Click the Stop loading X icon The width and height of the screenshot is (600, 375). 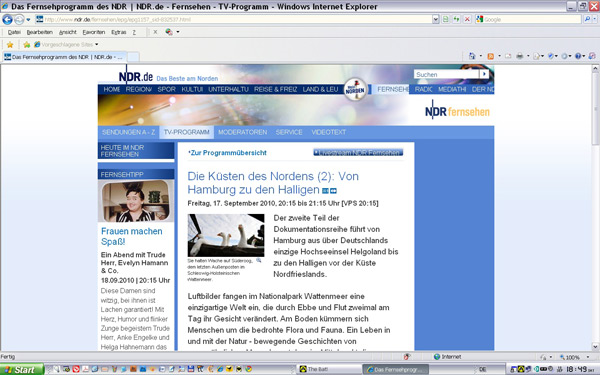[x=467, y=19]
